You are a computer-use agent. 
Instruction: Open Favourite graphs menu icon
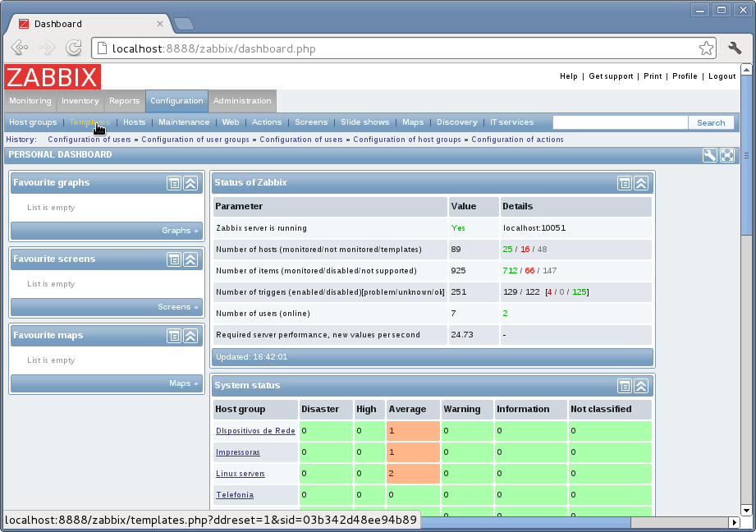[174, 183]
